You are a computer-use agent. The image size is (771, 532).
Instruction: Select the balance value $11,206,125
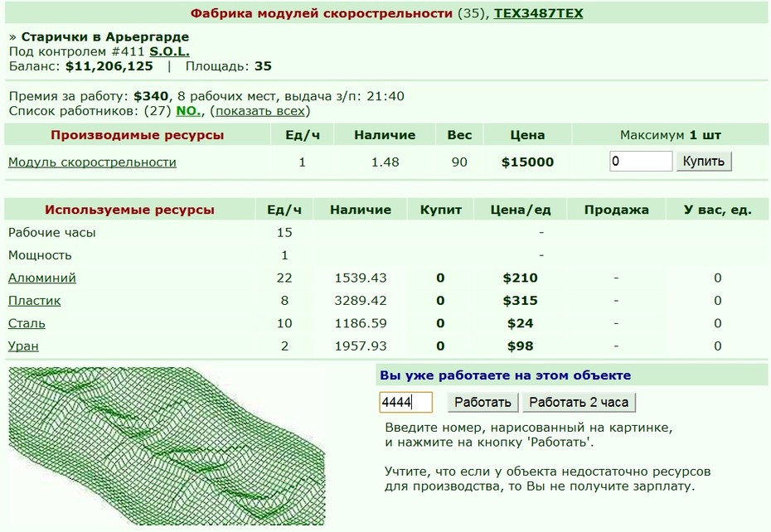(x=109, y=66)
